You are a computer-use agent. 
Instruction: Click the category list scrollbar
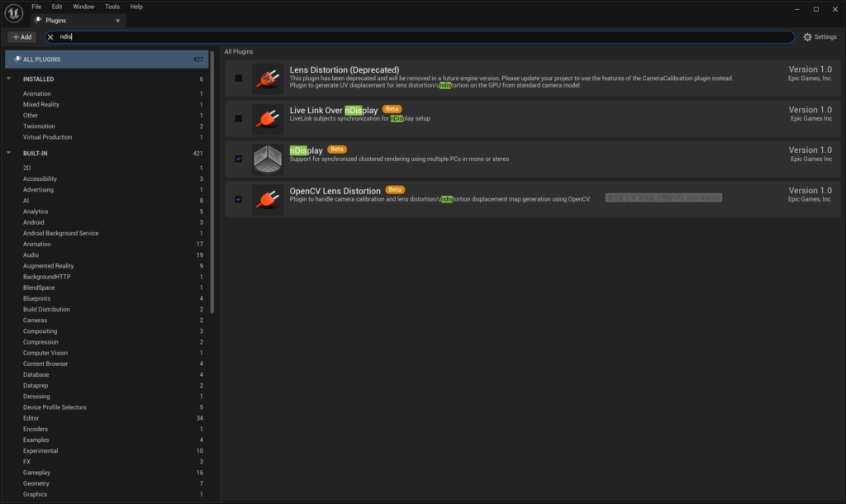212,183
